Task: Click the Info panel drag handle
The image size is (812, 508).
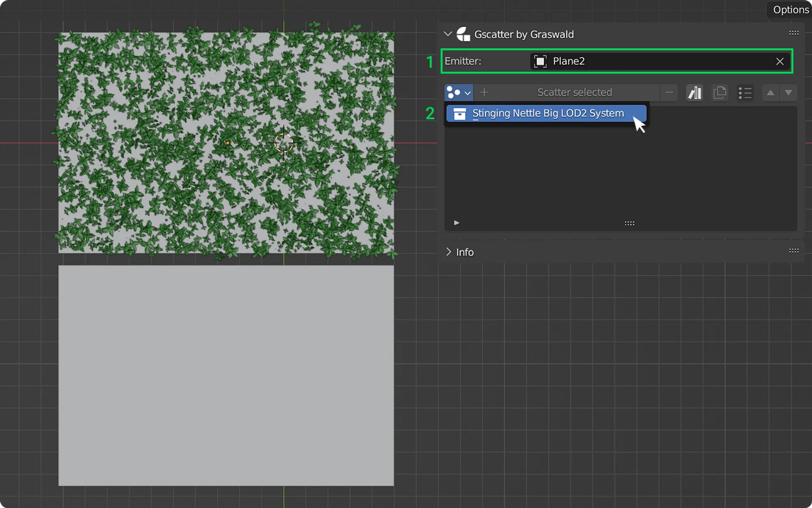Action: coord(794,251)
